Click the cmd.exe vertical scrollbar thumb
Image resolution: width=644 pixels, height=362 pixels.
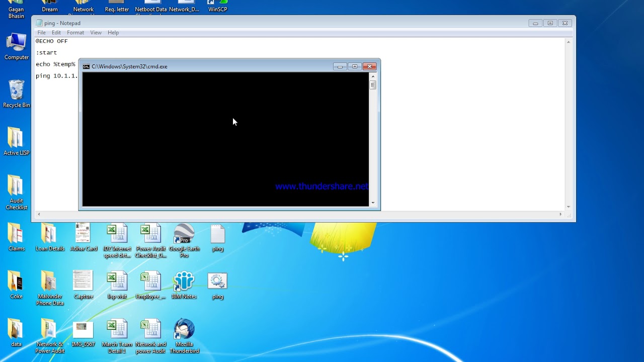click(x=373, y=85)
